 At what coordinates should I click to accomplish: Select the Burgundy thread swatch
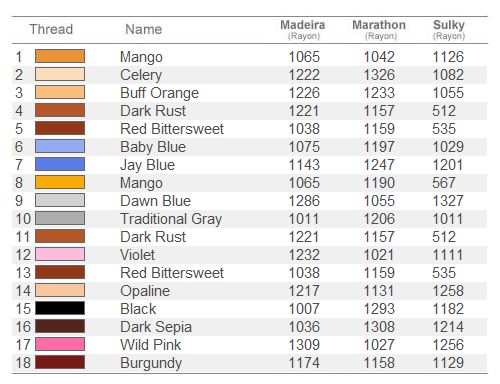pyautogui.click(x=60, y=362)
